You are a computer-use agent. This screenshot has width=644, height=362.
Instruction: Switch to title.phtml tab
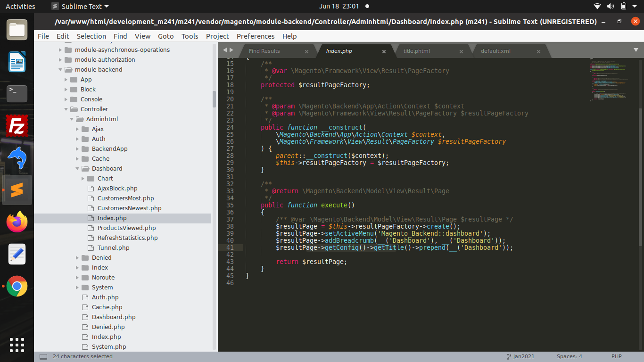tap(417, 51)
